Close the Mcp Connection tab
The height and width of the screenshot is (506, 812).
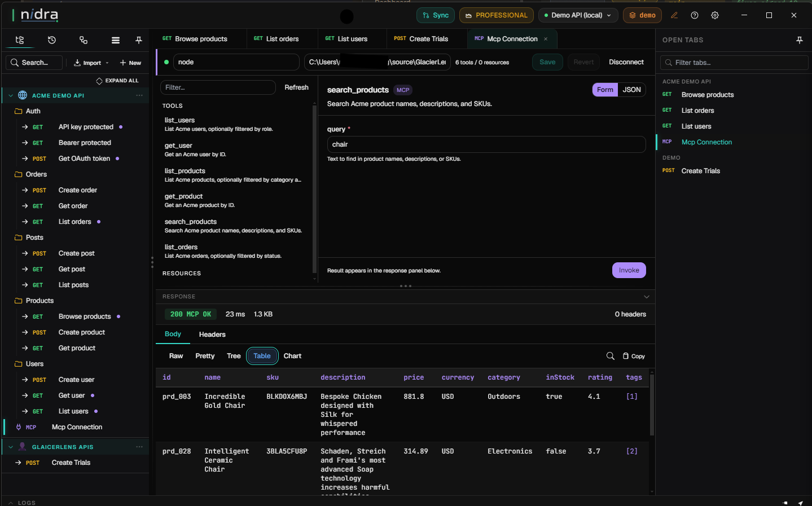[x=546, y=39]
